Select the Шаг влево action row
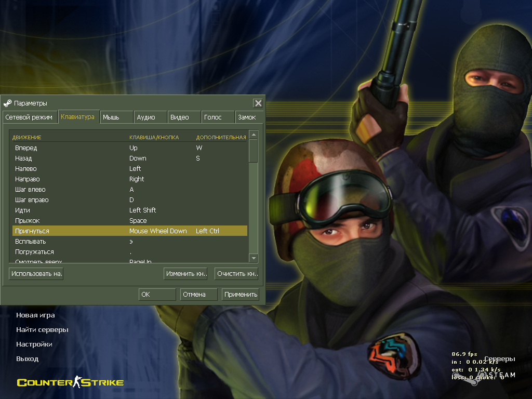This screenshot has height=399, width=532. coord(129,190)
